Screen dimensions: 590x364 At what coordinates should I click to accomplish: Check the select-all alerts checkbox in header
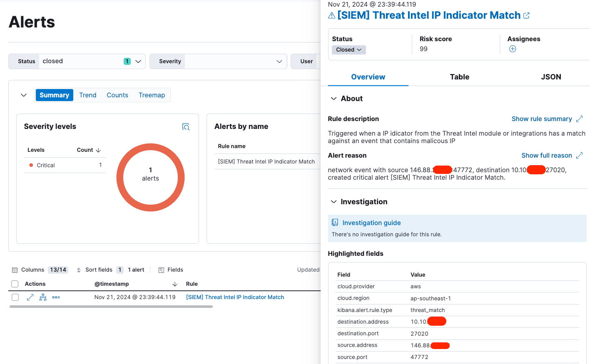[x=15, y=284]
